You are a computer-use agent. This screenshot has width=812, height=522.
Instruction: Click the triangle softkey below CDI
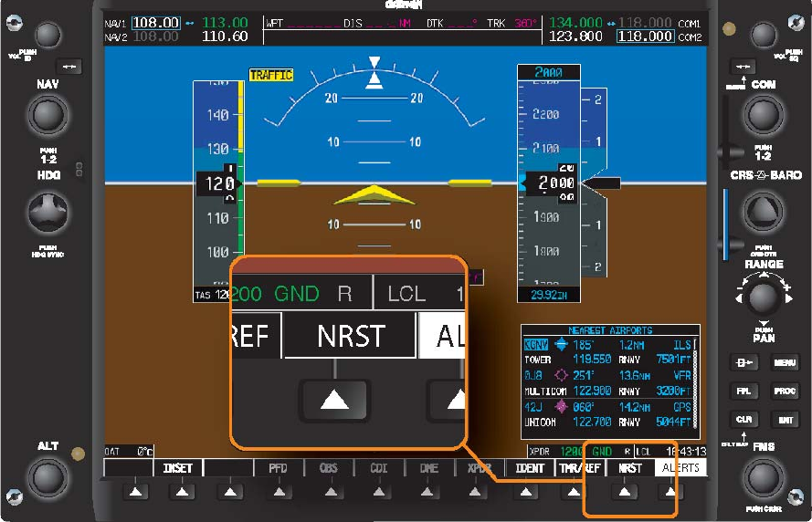(378, 492)
